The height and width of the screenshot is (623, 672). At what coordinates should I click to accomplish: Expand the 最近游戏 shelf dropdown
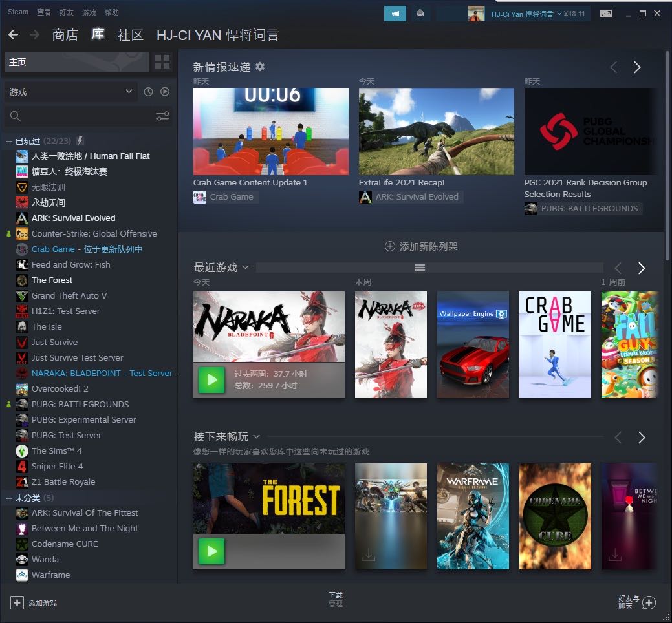point(245,268)
